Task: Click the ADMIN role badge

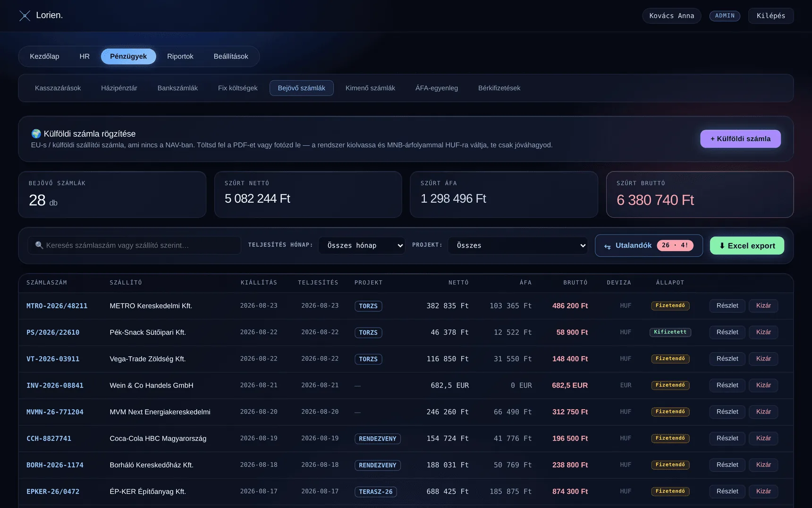Action: point(725,16)
